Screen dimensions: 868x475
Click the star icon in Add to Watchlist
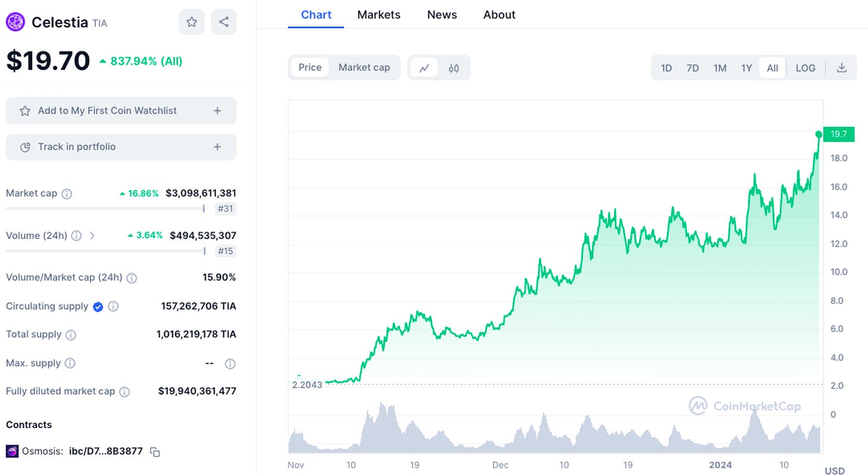pos(25,111)
